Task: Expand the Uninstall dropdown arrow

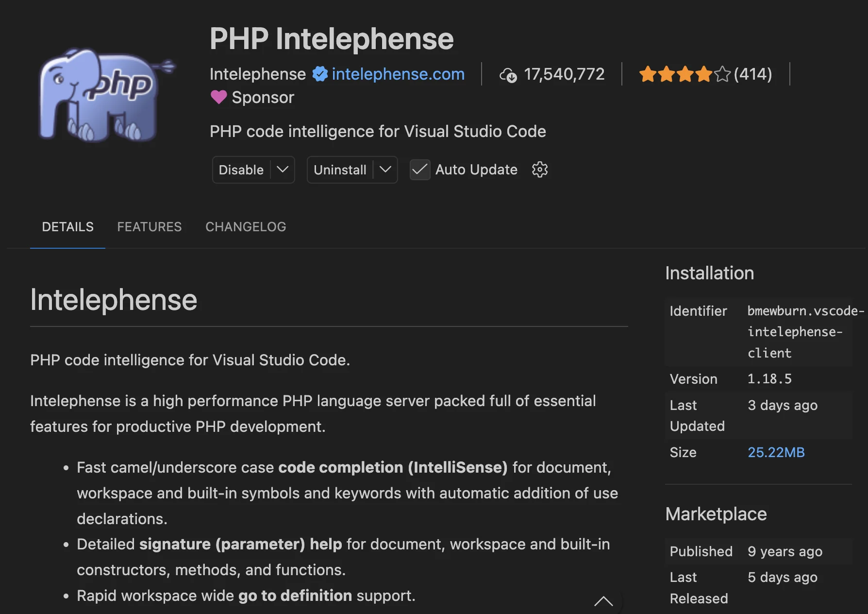Action: (x=385, y=170)
